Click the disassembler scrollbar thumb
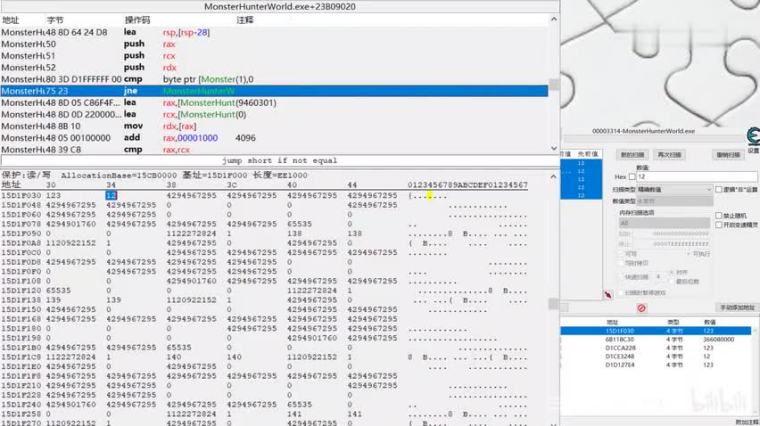The image size is (760, 426). coord(554,84)
